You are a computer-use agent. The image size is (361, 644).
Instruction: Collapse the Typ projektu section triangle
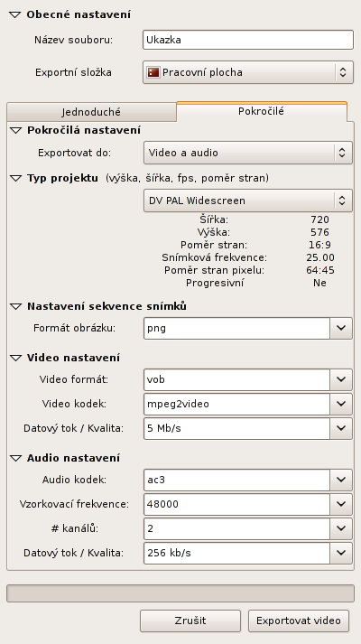coord(15,178)
